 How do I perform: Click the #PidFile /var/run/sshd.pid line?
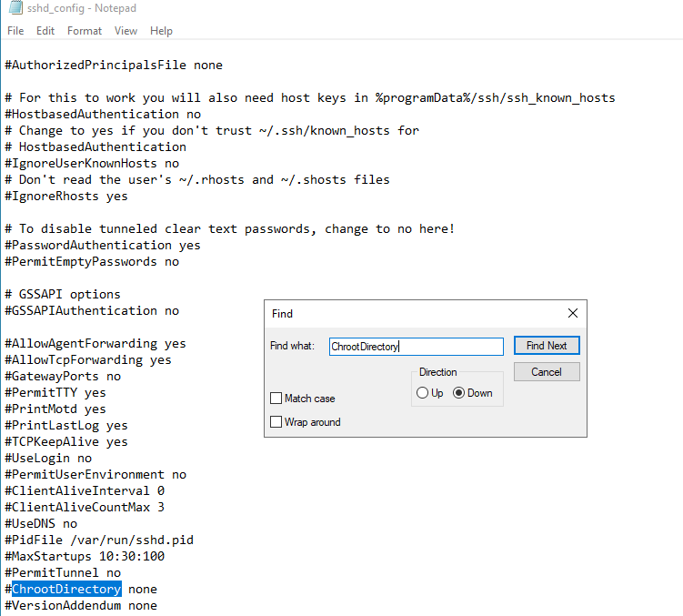(x=99, y=540)
